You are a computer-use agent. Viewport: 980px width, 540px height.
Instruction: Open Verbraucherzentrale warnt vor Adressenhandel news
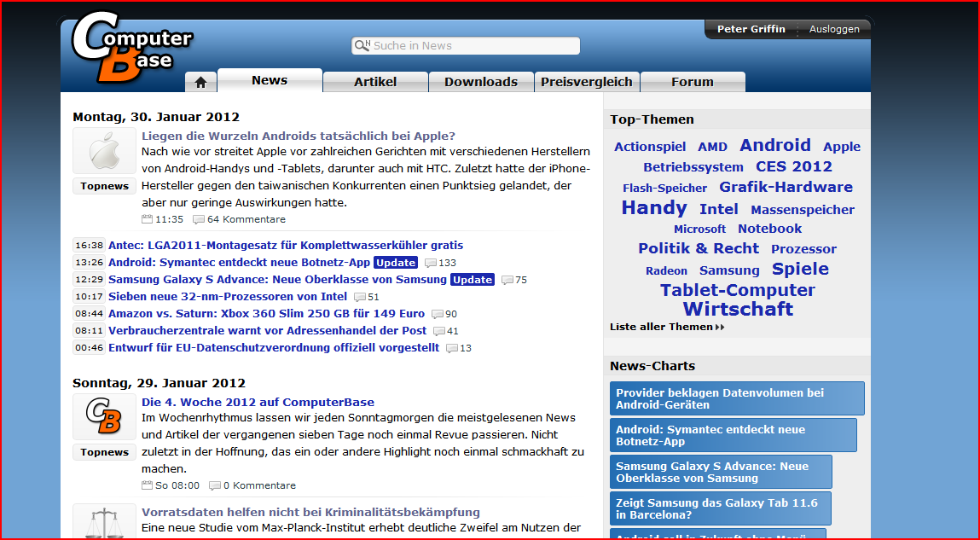click(268, 331)
